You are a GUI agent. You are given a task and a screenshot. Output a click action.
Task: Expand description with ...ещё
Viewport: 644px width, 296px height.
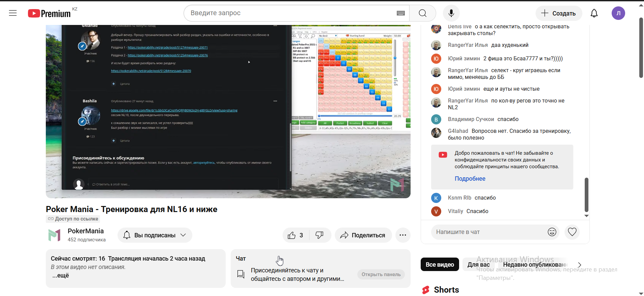tap(61, 275)
